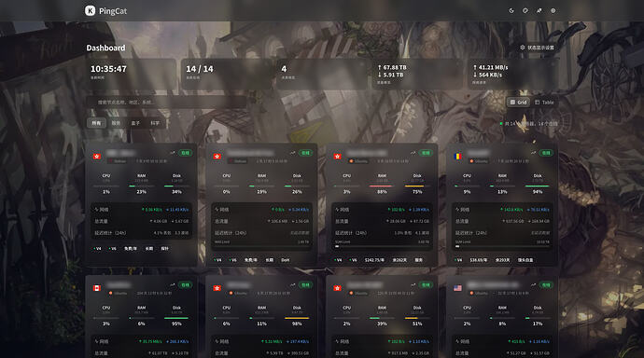Open the trend chart icon on the Disk 98% card
The image size is (644, 358).
coord(293,285)
